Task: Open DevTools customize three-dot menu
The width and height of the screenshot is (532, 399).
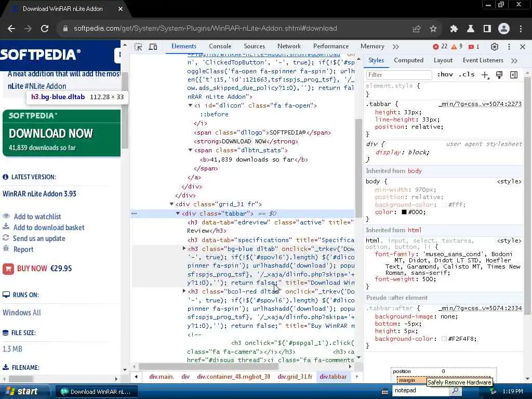Action: 509,47
